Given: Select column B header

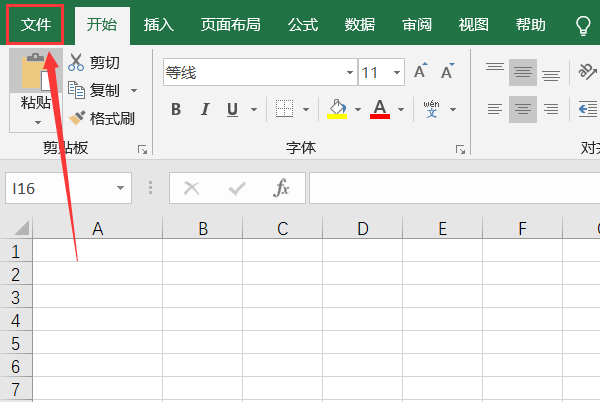Looking at the screenshot, I should coord(203,228).
